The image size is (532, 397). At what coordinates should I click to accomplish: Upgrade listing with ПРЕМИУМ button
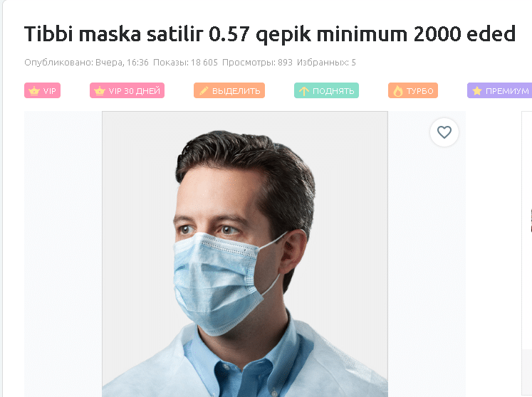(499, 90)
